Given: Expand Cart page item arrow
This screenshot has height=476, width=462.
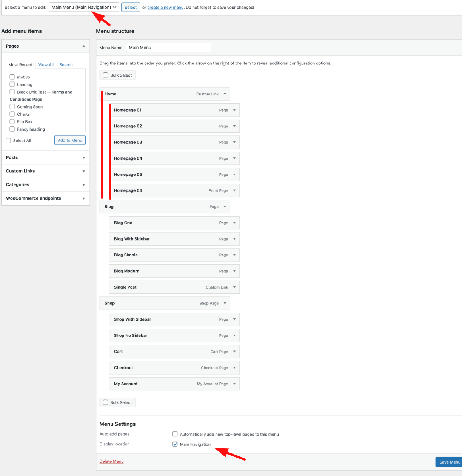Looking at the screenshot, I should tap(234, 352).
